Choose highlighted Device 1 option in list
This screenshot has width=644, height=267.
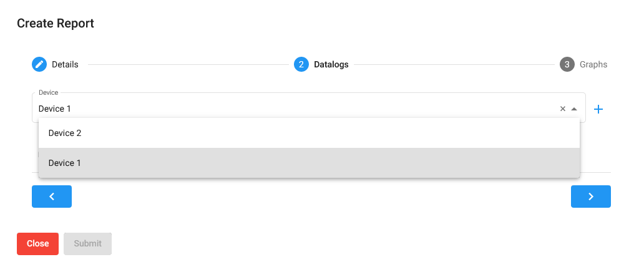click(x=309, y=163)
